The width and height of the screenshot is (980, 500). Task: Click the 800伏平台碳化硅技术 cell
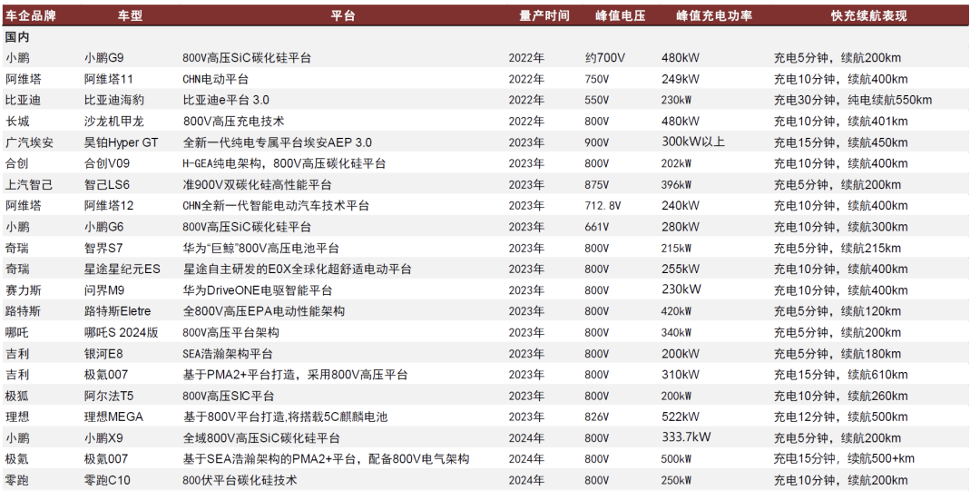pyautogui.click(x=240, y=481)
